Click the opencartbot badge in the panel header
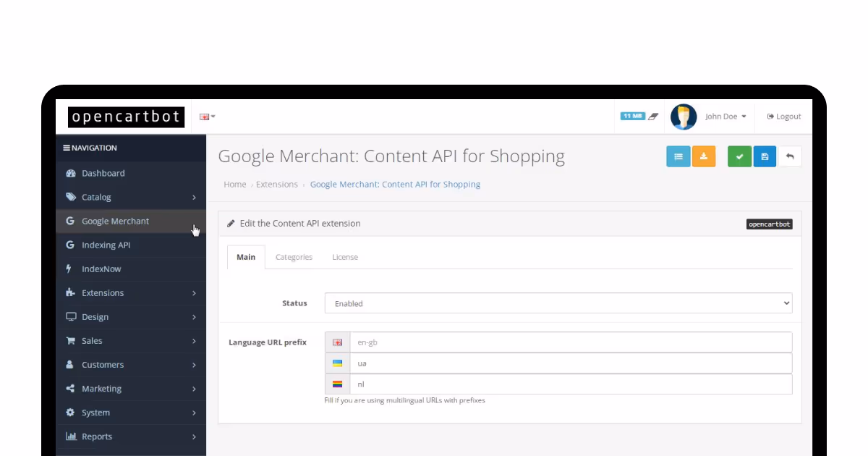The height and width of the screenshot is (456, 868). [770, 224]
